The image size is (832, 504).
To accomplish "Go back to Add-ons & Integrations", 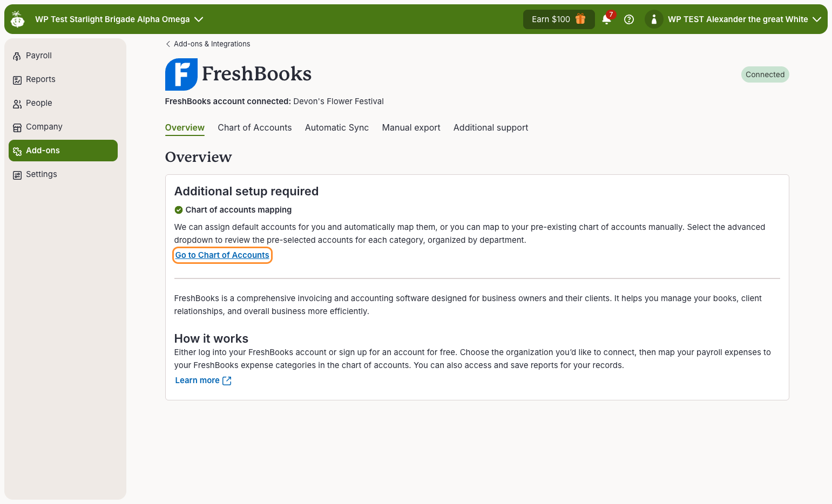I will [x=208, y=44].
